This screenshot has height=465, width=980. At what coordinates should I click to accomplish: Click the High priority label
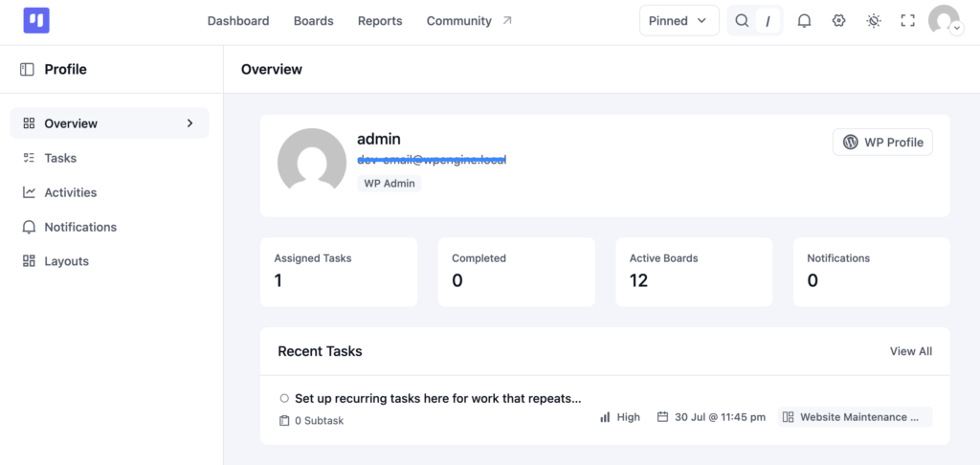click(x=628, y=417)
